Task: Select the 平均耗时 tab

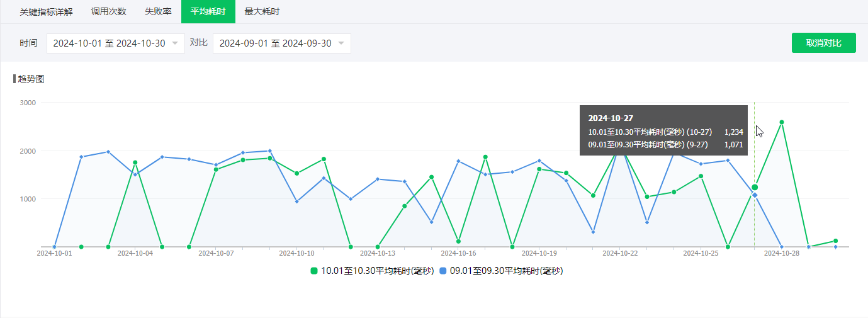Action: click(208, 11)
